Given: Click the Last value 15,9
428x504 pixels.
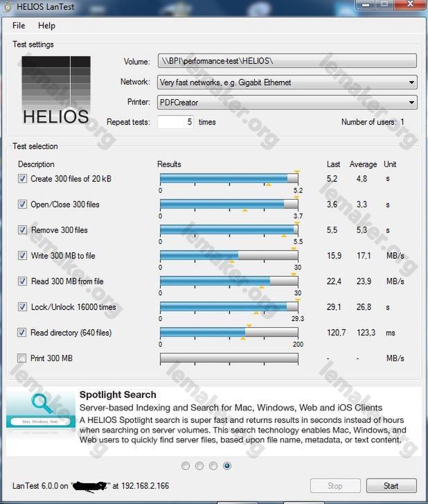Looking at the screenshot, I should coord(334,256).
